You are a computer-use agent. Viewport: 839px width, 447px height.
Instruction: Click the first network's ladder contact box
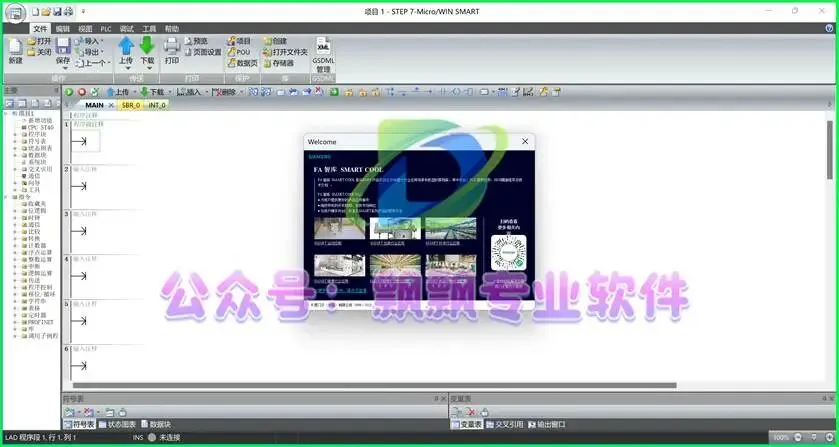[86, 141]
